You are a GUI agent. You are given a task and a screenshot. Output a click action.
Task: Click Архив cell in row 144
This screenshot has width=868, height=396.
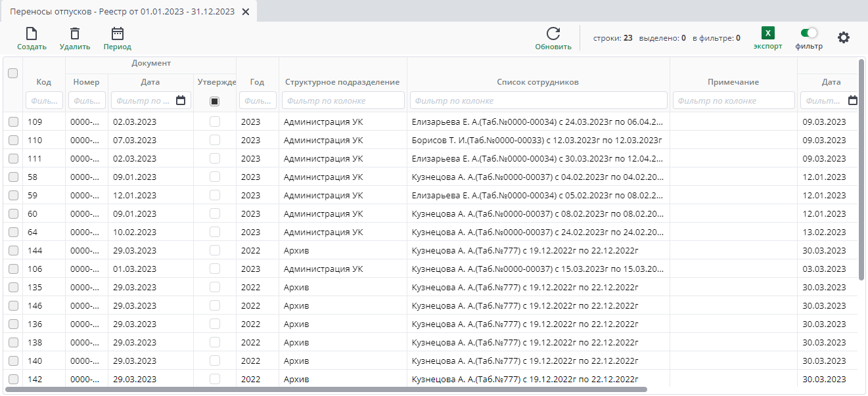click(x=343, y=250)
